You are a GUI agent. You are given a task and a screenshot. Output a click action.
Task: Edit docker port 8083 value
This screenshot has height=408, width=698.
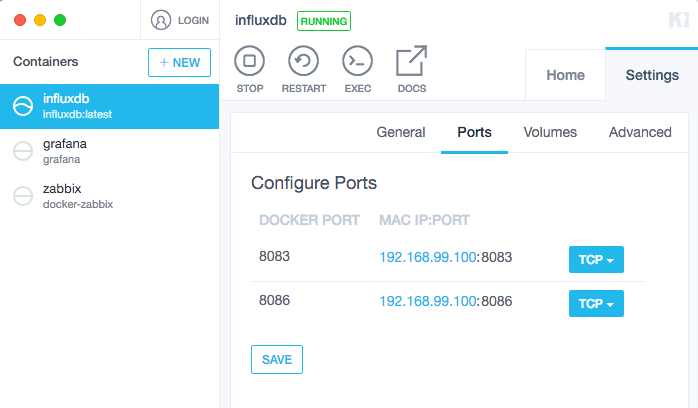[x=274, y=256]
